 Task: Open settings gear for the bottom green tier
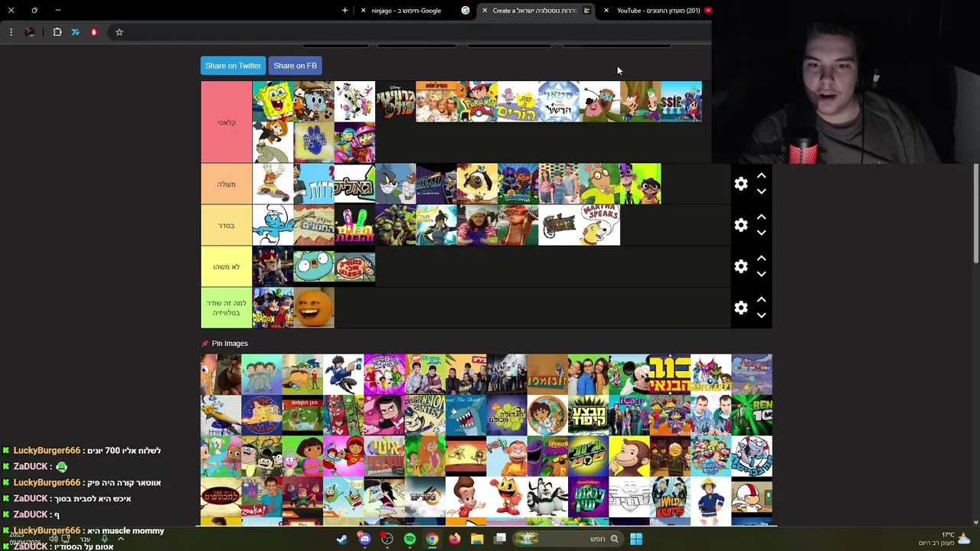click(740, 308)
